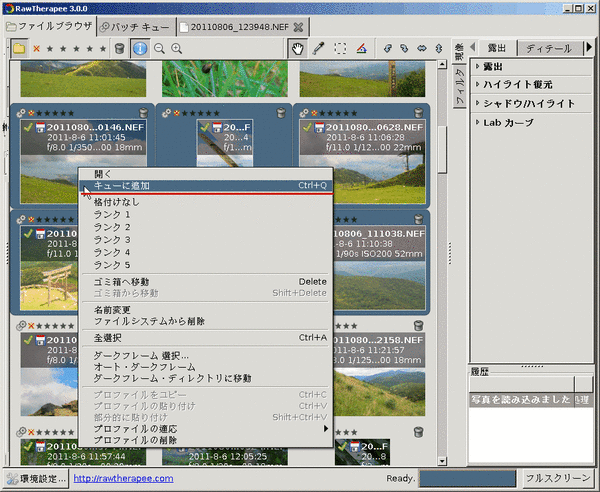Toggle the five-star rank filter in the toolbar
This screenshot has width=600, height=492.
tap(103, 49)
